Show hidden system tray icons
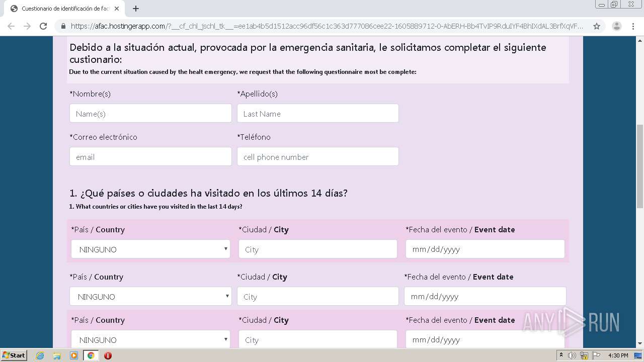This screenshot has height=362, width=644. [x=561, y=355]
